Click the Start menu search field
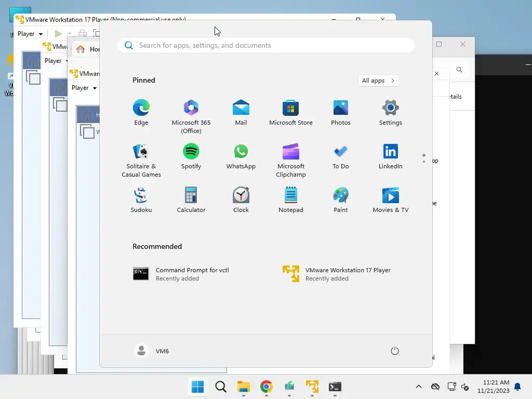 click(266, 46)
